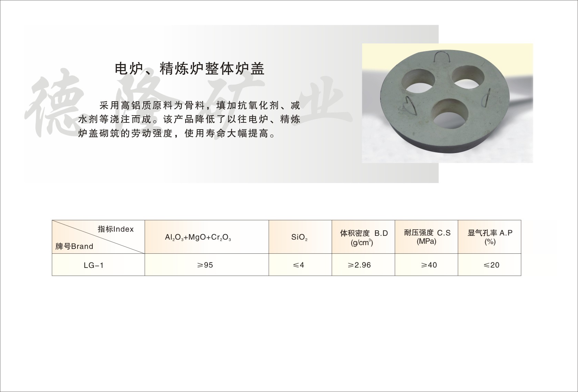Click the 指标Index header label

(x=115, y=229)
